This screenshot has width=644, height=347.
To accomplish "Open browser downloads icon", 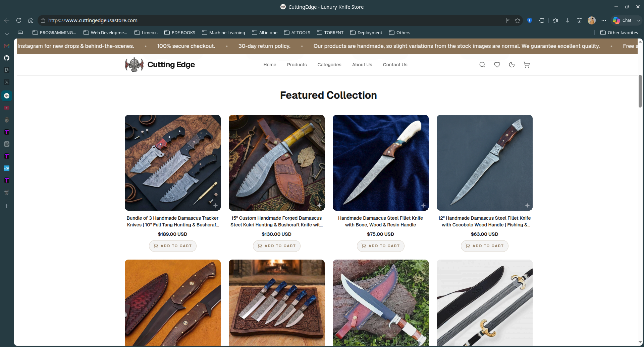I will [568, 20].
